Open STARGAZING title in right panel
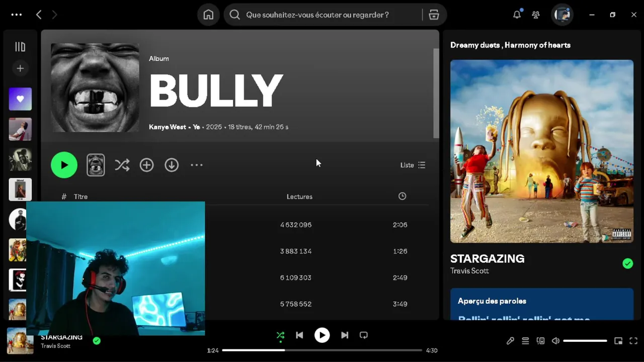Screen dimensions: 644x362 pos(487,258)
